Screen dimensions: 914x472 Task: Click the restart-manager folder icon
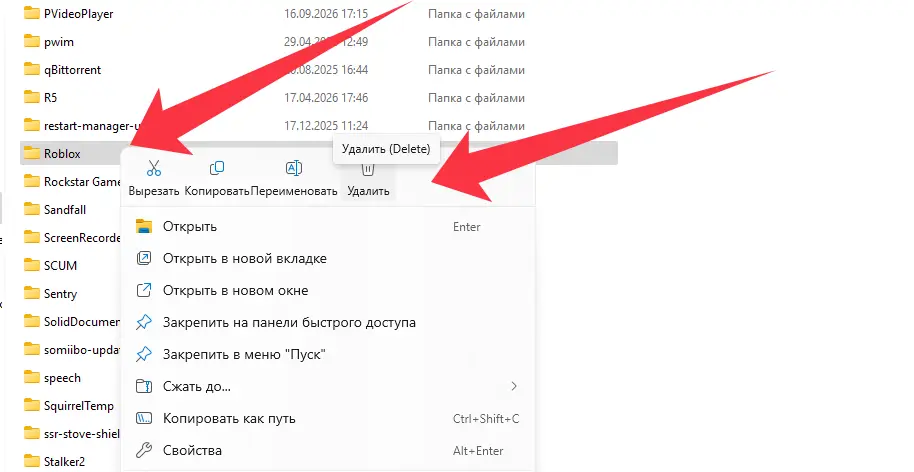31,125
